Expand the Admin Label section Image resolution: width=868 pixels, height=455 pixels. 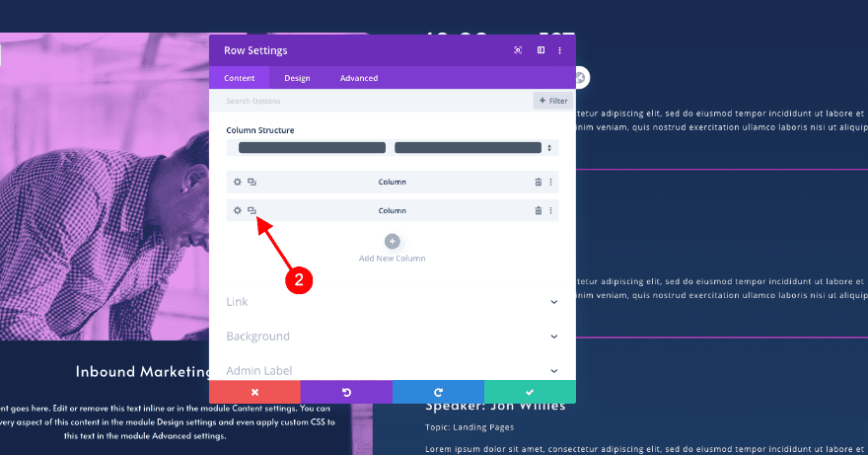(x=393, y=370)
